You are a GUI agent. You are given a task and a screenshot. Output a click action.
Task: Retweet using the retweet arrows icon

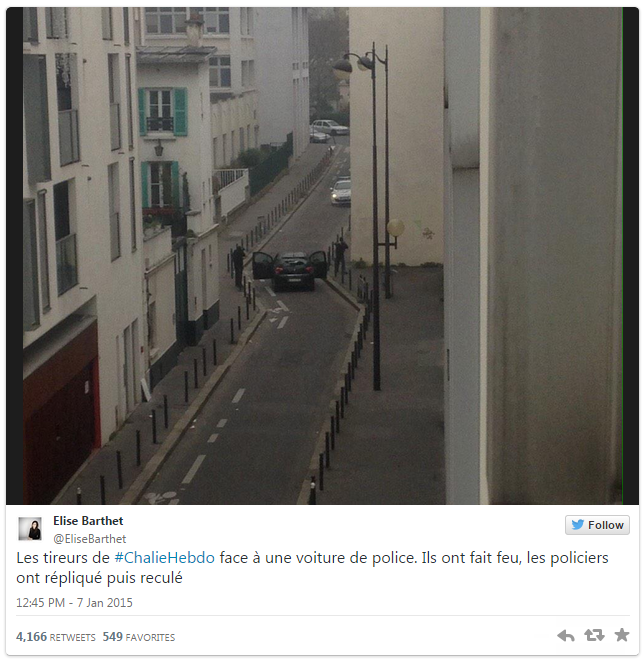pyautogui.click(x=594, y=635)
